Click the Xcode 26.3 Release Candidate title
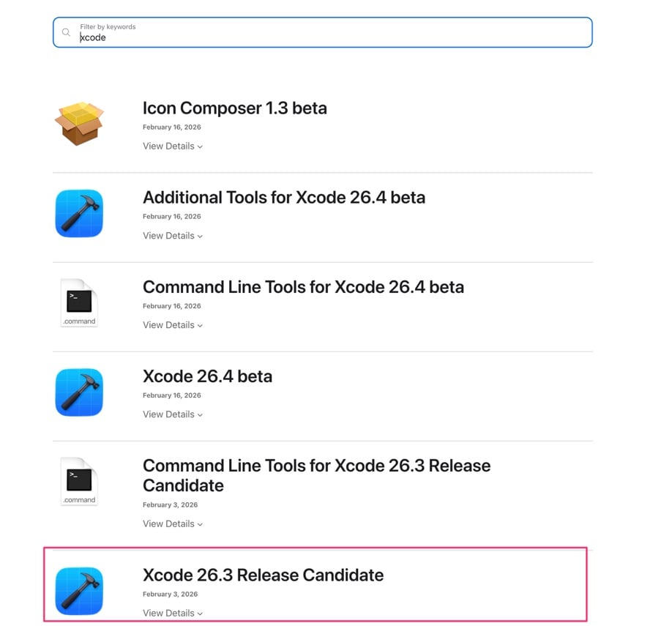Screen dimensions: 672x626 coord(263,575)
